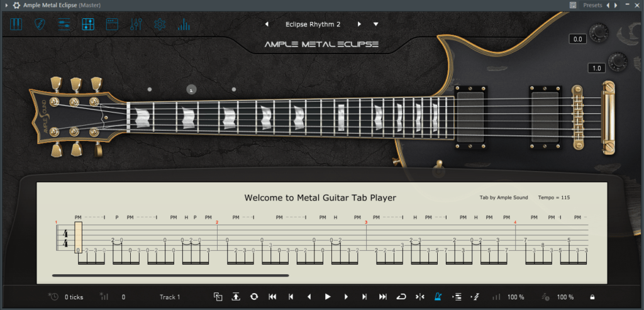The width and height of the screenshot is (644, 310).
Task: Click the bar 4 marker in the tab
Action: click(515, 222)
